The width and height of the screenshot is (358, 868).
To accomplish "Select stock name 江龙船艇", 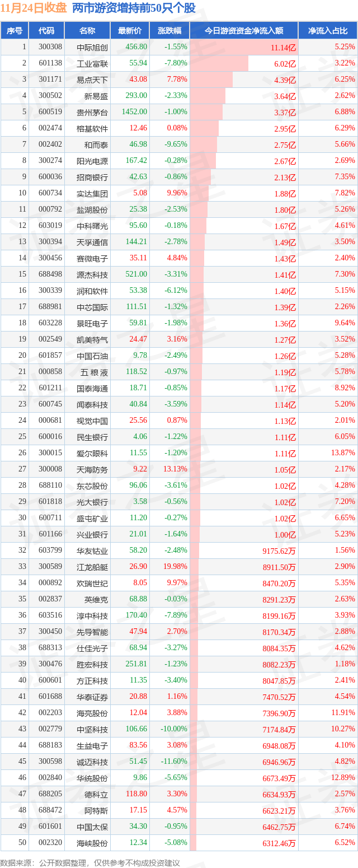I will pyautogui.click(x=92, y=567).
